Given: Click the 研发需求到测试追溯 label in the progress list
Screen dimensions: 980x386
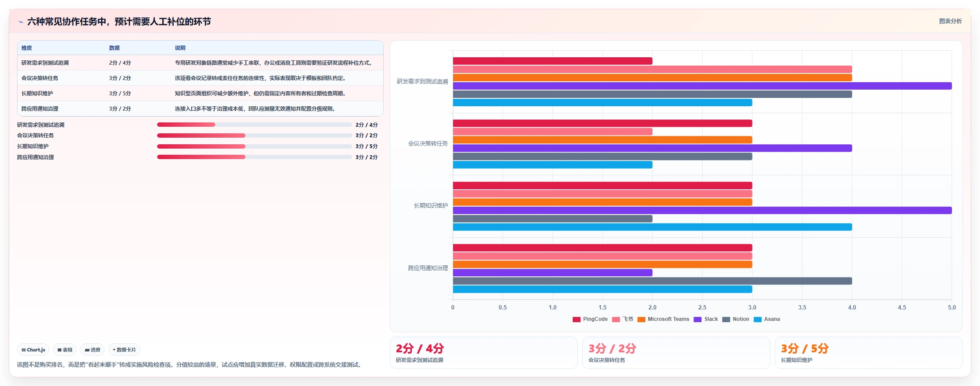Looking at the screenshot, I should (41, 125).
